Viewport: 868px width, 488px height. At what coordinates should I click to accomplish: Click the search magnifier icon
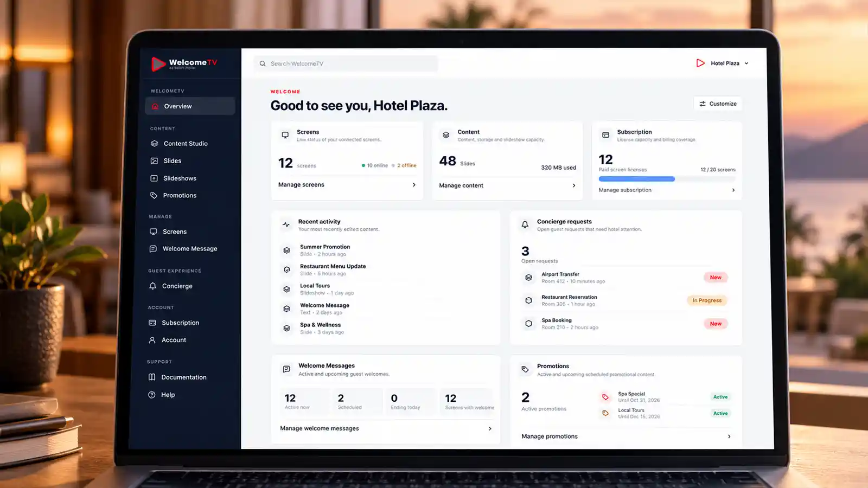click(x=263, y=63)
